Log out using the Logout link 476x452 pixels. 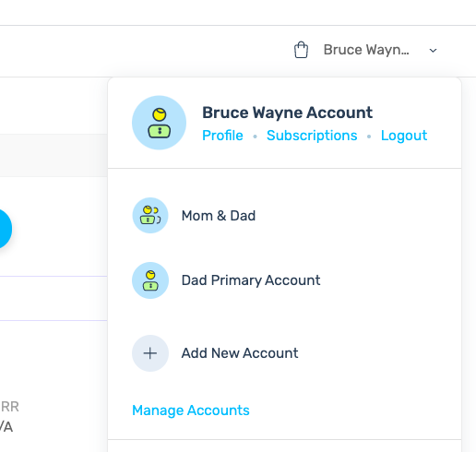click(x=404, y=136)
